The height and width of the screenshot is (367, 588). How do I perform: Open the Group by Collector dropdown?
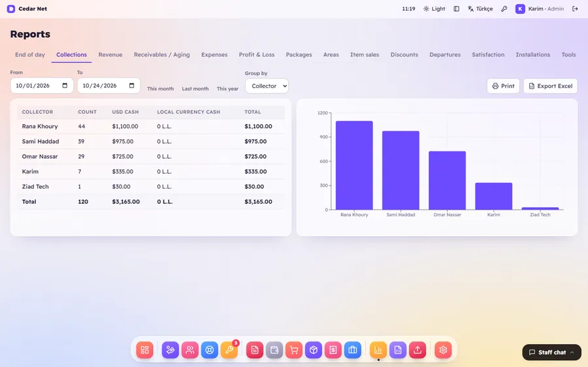(x=267, y=86)
